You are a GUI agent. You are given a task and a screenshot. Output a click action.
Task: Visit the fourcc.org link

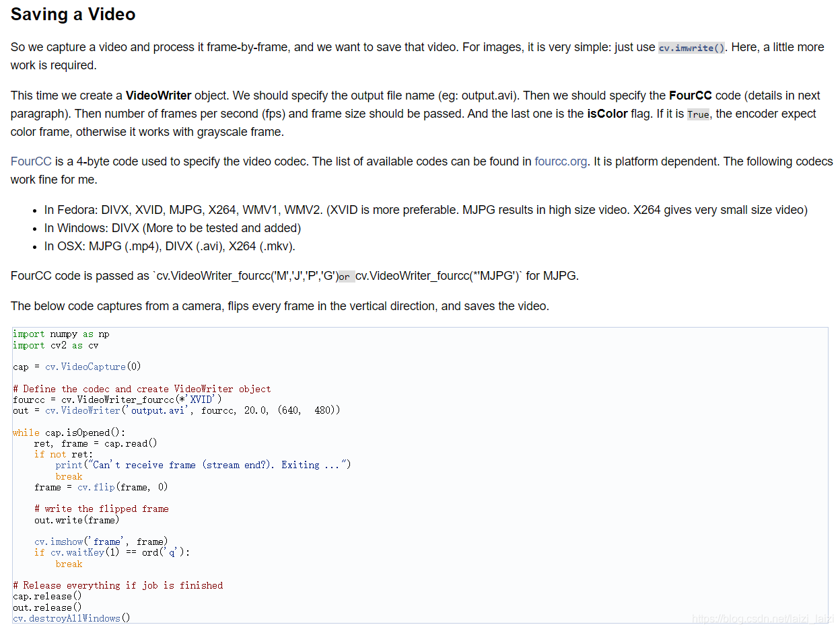561,161
